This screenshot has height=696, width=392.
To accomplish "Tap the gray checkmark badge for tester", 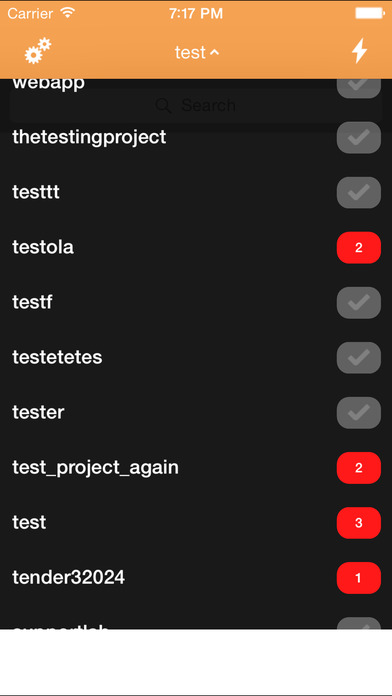I will (359, 413).
